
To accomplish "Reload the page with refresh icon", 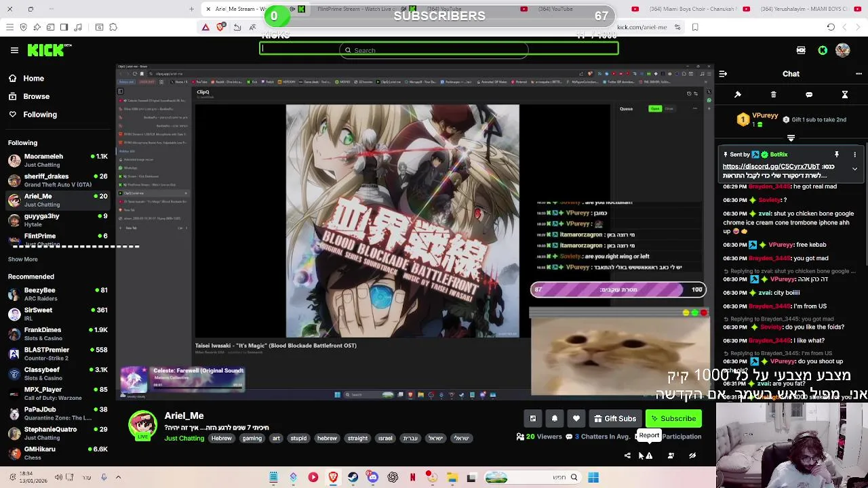I will (x=831, y=27).
